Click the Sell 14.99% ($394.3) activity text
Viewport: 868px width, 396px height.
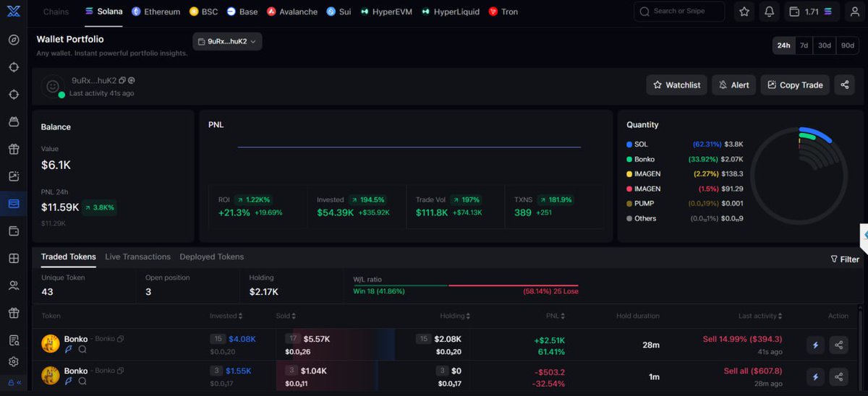(742, 339)
